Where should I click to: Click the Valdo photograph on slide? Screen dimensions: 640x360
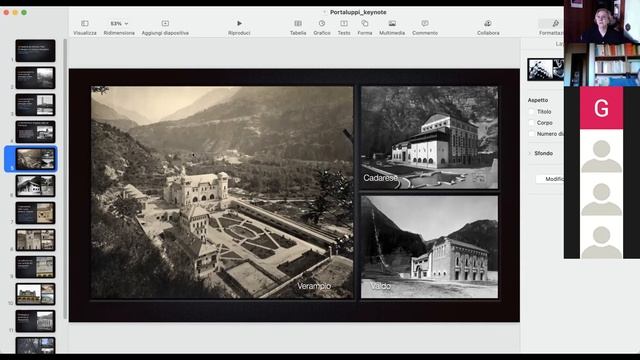[429, 247]
